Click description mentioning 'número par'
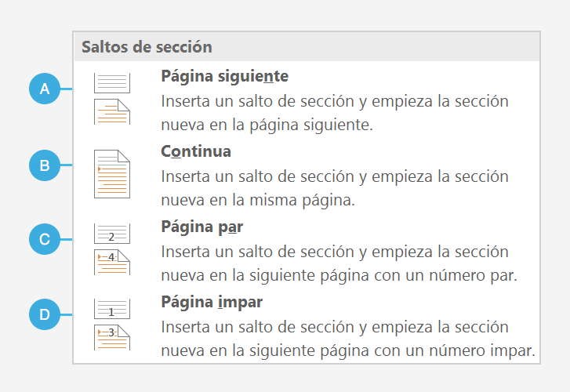 click(x=339, y=275)
